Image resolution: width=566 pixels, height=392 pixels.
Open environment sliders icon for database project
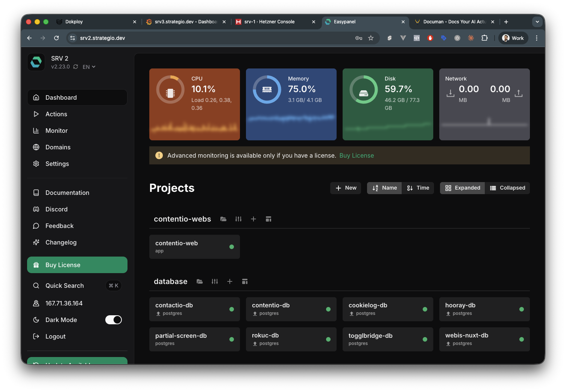[215, 281]
